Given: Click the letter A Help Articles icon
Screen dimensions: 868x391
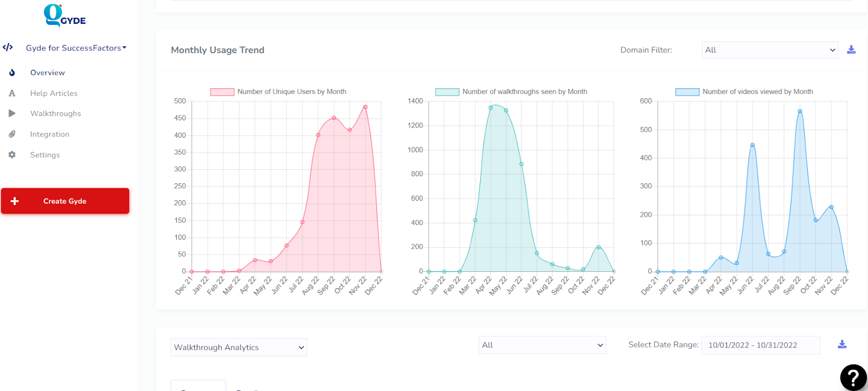Looking at the screenshot, I should tap(12, 93).
